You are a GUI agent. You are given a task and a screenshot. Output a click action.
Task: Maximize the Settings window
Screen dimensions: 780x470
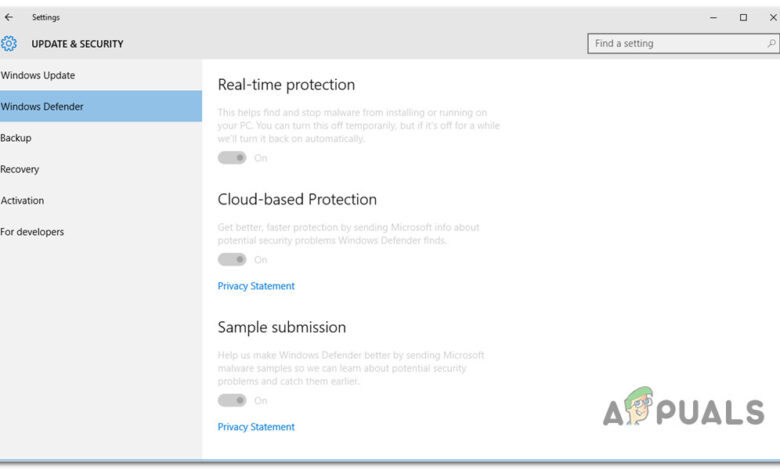[743, 17]
